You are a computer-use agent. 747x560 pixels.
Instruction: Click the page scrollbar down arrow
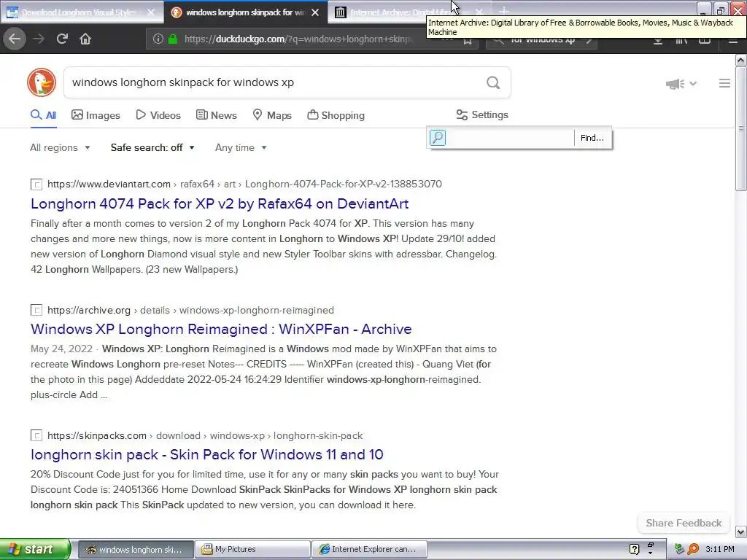(741, 532)
